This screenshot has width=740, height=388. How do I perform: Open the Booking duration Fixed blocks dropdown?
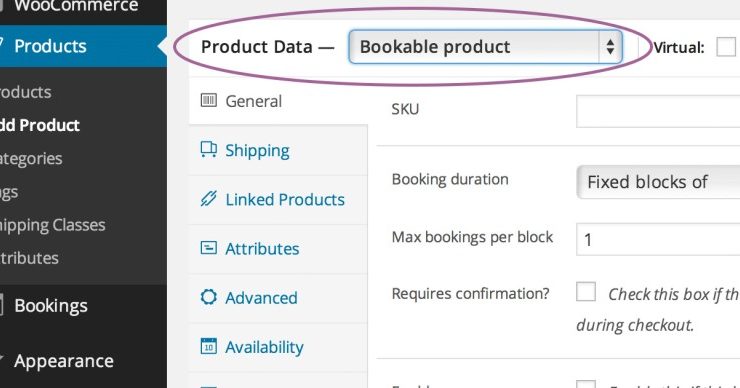coord(658,182)
